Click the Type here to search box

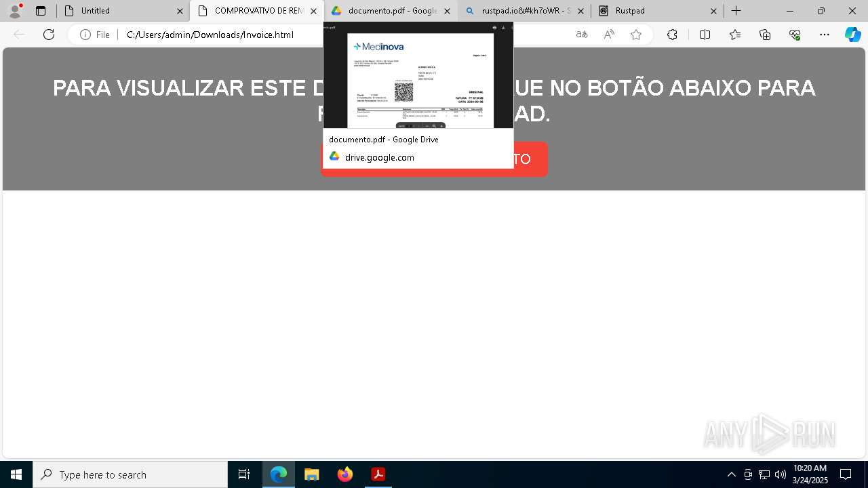(x=130, y=474)
